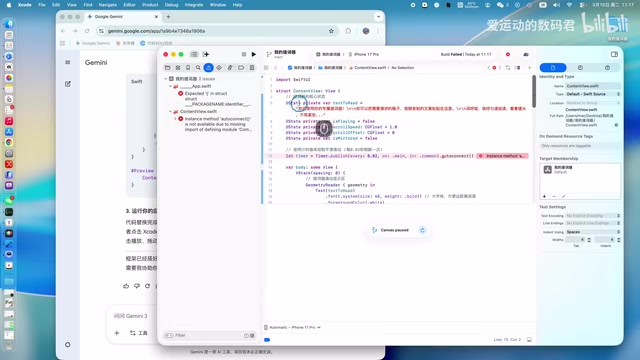Collapse the App.swift issues group

[171, 87]
